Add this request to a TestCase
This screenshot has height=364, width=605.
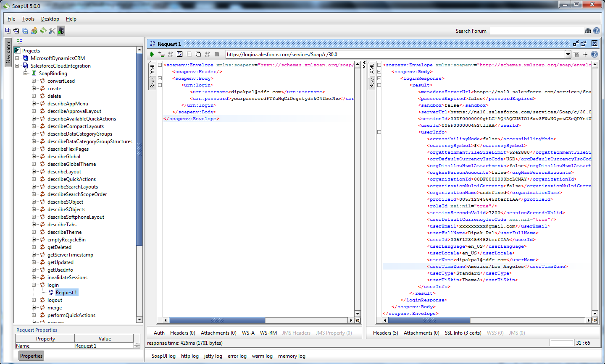(161, 54)
